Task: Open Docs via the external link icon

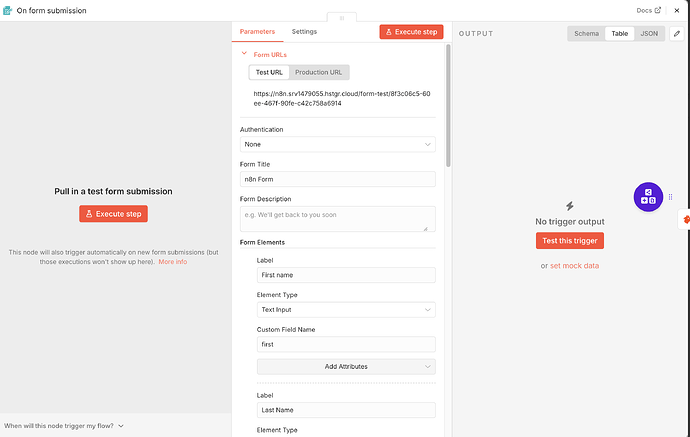Action: [657, 10]
